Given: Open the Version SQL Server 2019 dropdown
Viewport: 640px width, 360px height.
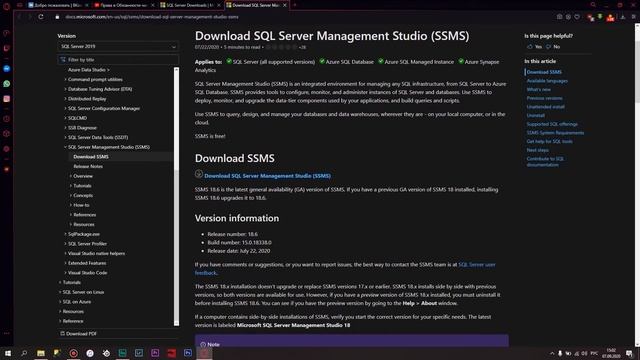Looking at the screenshot, I should (118, 47).
